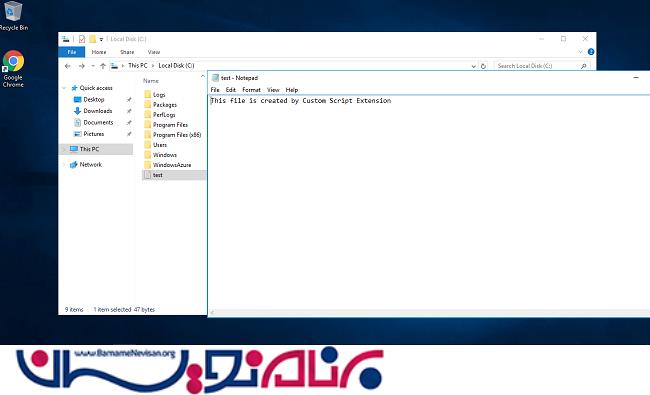Select the WindowsAzure folder
The height and width of the screenshot is (395, 650).
[x=172, y=165]
